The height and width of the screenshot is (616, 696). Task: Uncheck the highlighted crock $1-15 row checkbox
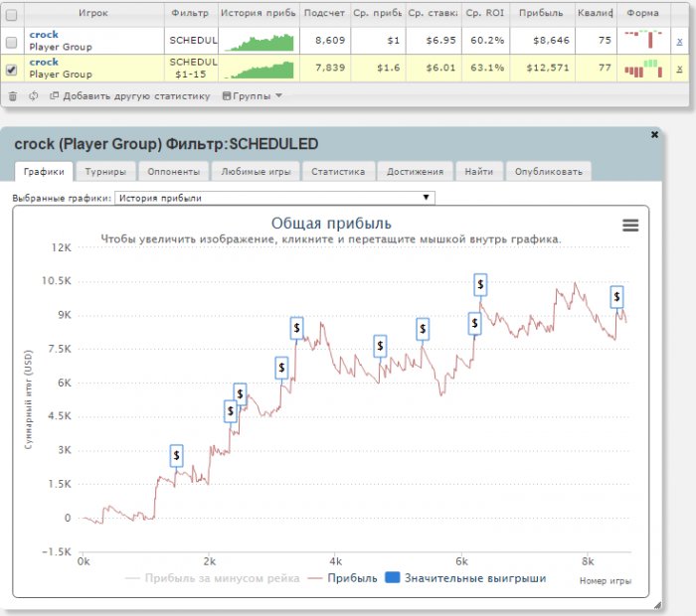click(12, 70)
